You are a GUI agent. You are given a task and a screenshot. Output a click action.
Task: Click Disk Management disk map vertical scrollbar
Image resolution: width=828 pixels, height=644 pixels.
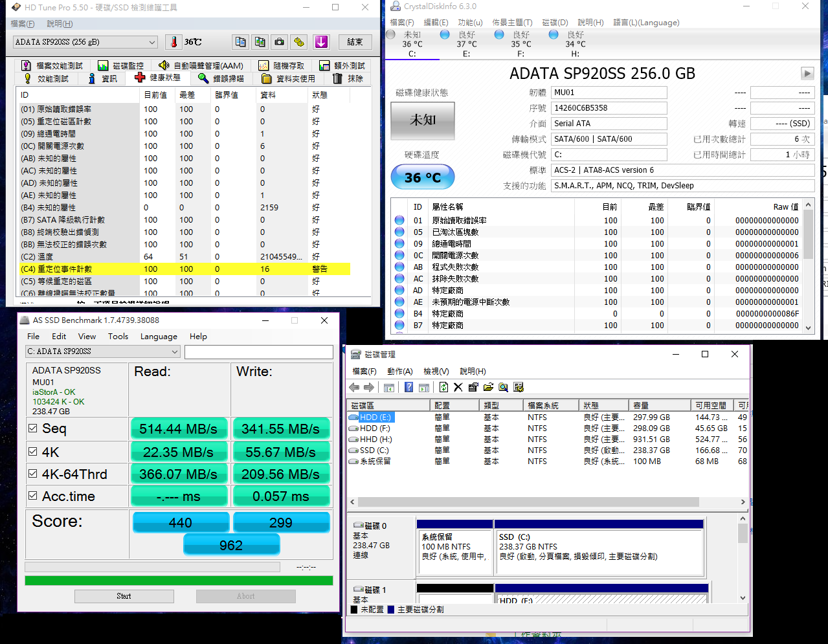[743, 559]
